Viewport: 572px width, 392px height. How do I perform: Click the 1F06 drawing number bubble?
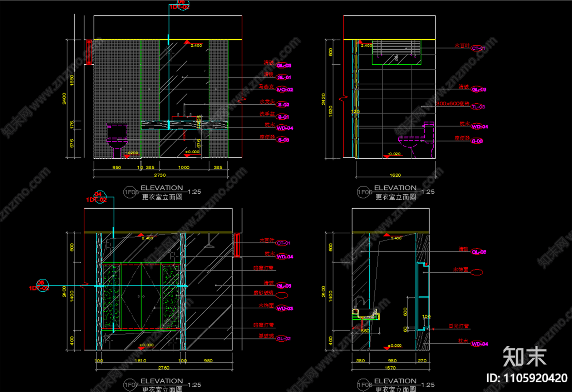(363, 192)
